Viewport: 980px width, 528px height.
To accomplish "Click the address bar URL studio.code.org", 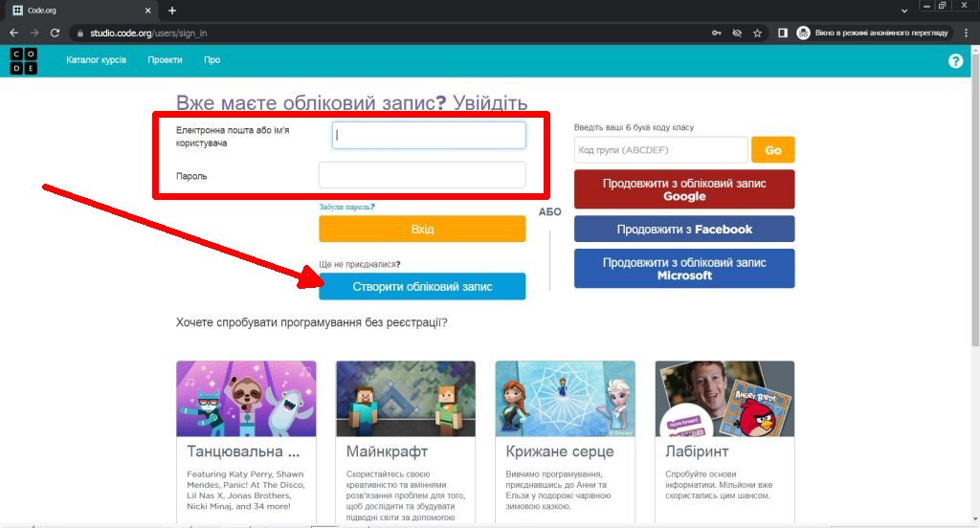I will 148,33.
